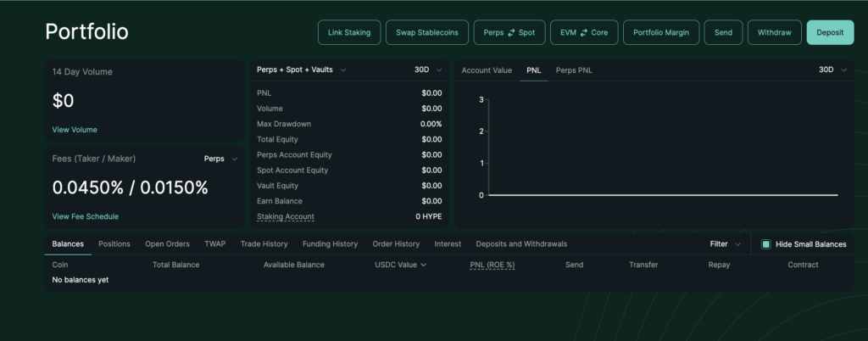Change the stats panel 30D period
The image size is (868, 341).
point(428,70)
